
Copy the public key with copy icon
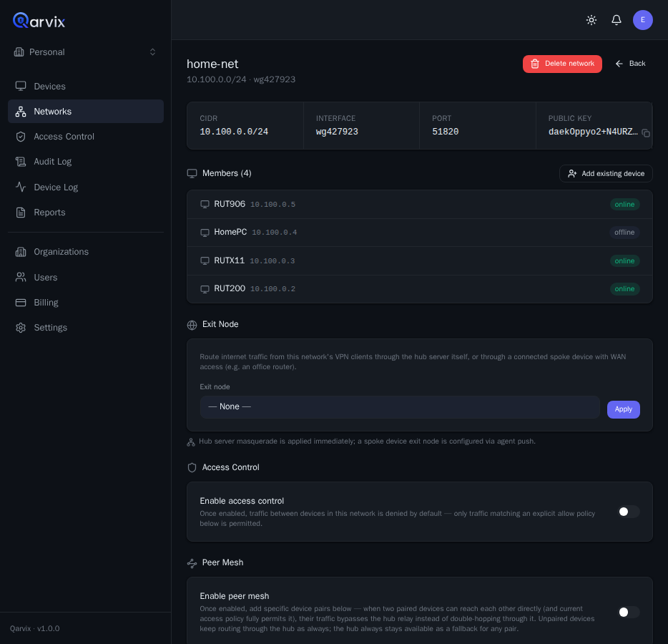click(x=645, y=133)
